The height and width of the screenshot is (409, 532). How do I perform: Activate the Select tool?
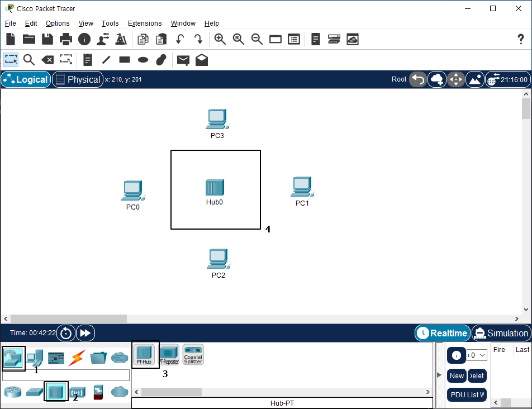click(11, 60)
